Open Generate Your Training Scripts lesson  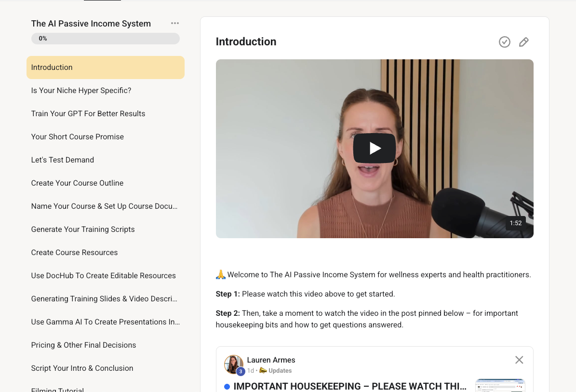[83, 230]
